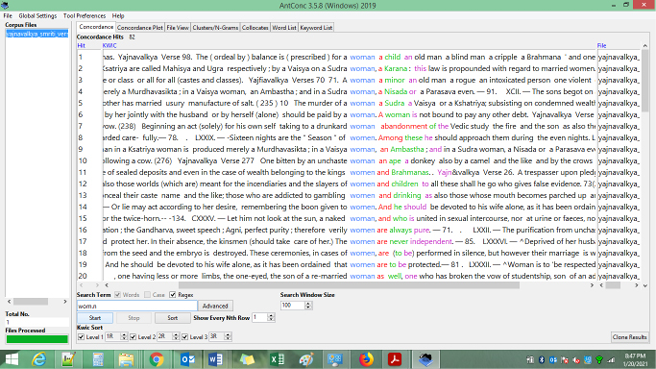Screen dimensions: 656x369
Task: Uncheck Kwic Sort Level 3
Action: pyautogui.click(x=185, y=337)
